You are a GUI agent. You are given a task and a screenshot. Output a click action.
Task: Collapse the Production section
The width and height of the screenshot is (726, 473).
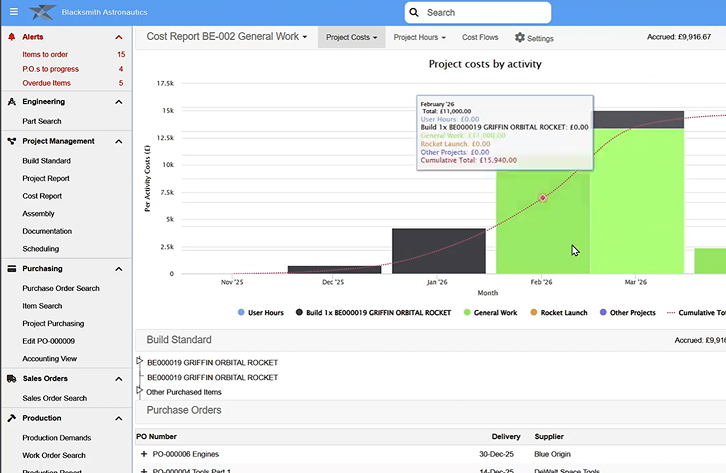click(119, 418)
